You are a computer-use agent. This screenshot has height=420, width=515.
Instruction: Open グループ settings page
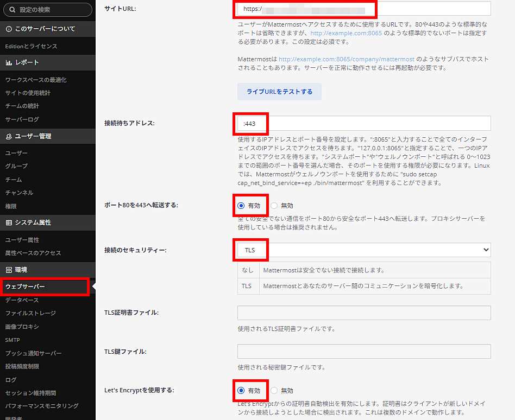click(16, 166)
